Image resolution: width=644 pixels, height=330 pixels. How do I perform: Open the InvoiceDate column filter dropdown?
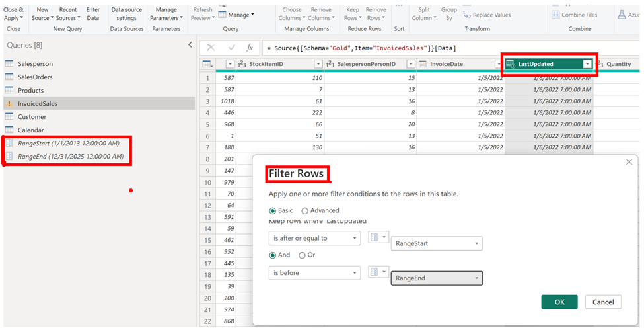[499, 64]
